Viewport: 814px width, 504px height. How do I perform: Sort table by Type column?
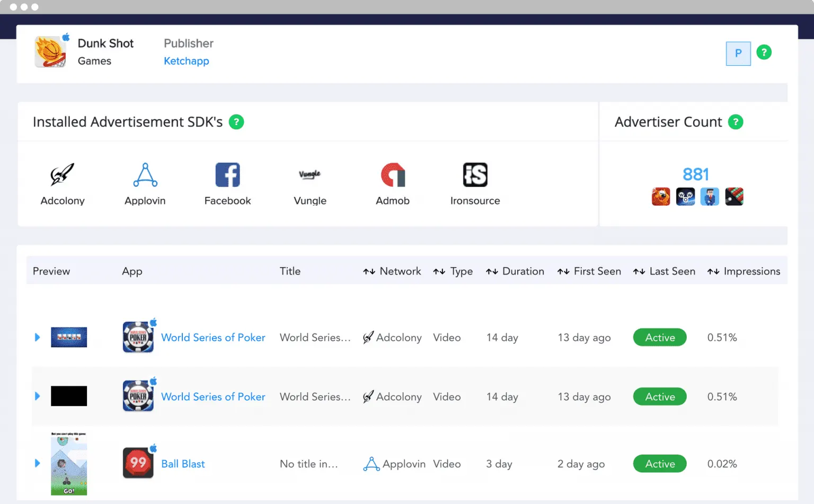point(453,271)
